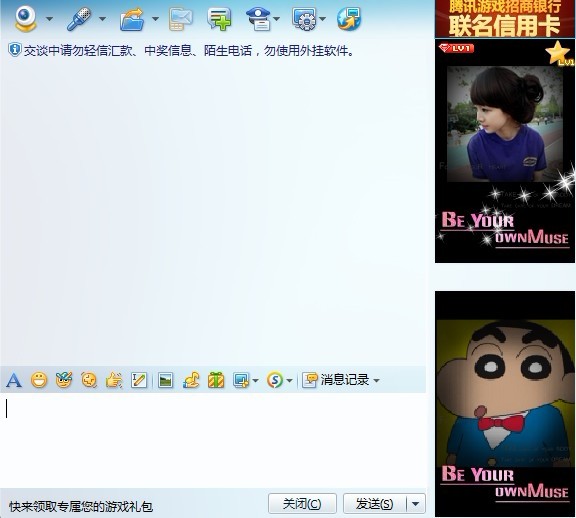Click the send picture image icon

pos(165,380)
